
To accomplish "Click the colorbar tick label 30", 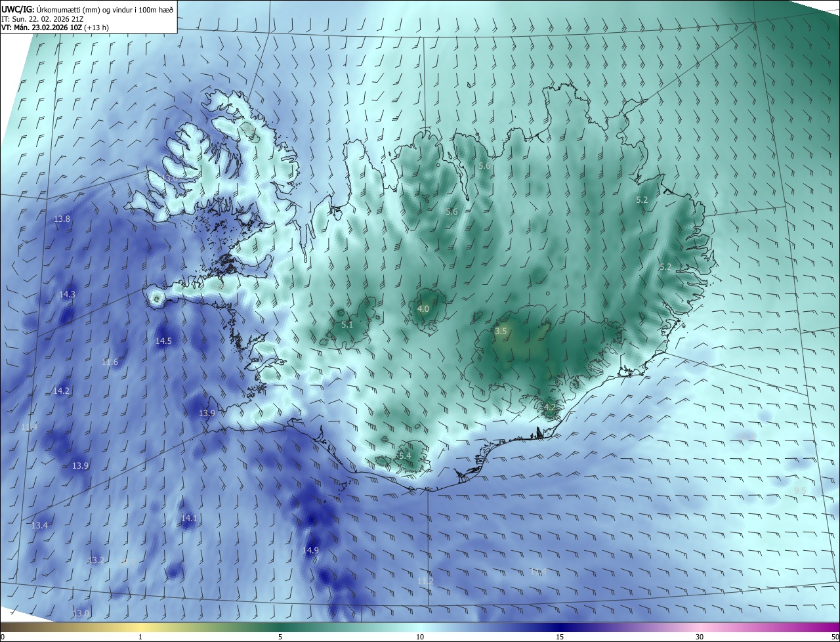I will tap(700, 637).
